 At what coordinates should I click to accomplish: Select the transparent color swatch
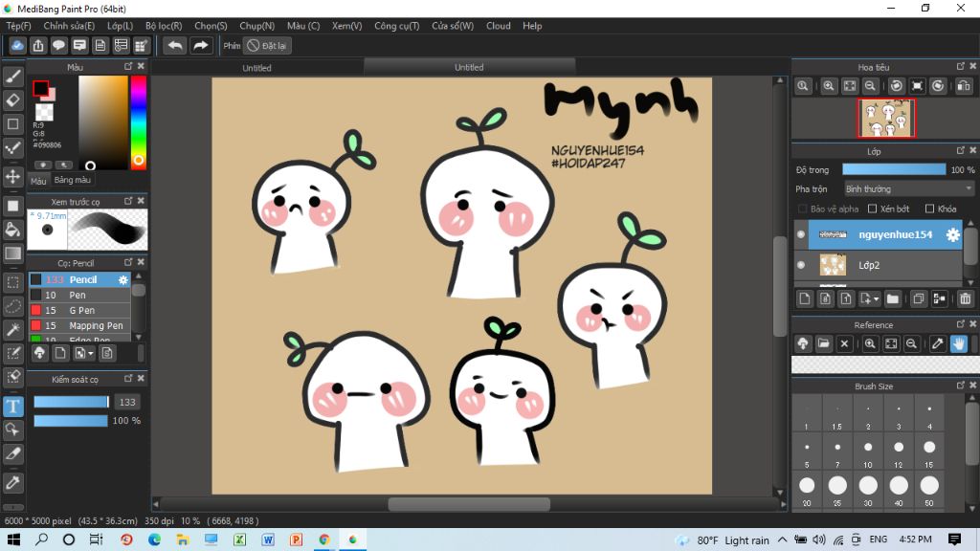(44, 113)
